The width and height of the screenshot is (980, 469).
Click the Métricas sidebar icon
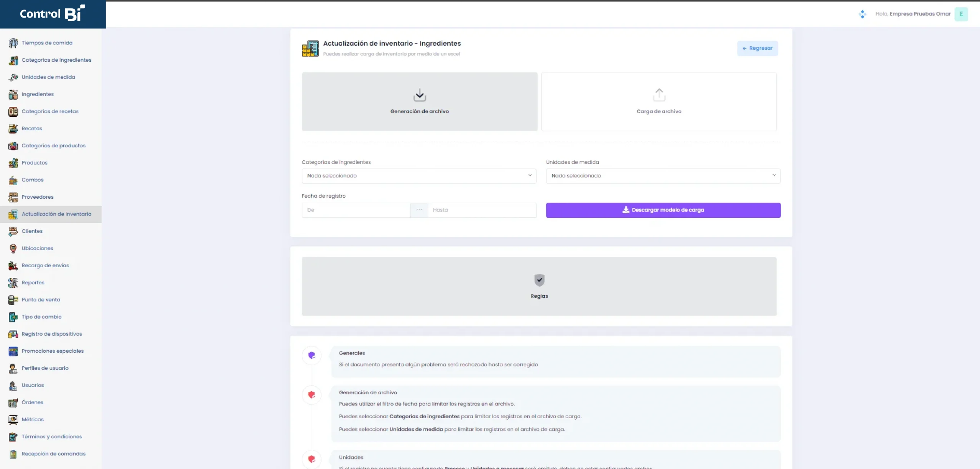click(13, 420)
